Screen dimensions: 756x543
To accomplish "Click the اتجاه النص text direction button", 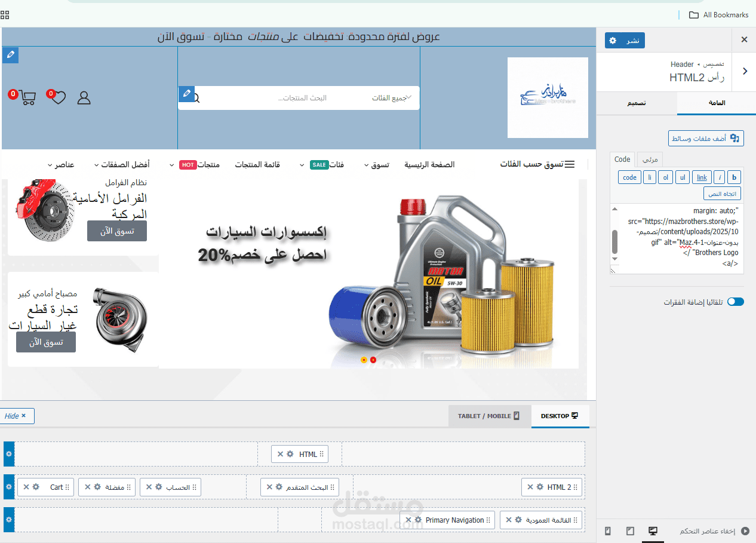I will [x=723, y=194].
